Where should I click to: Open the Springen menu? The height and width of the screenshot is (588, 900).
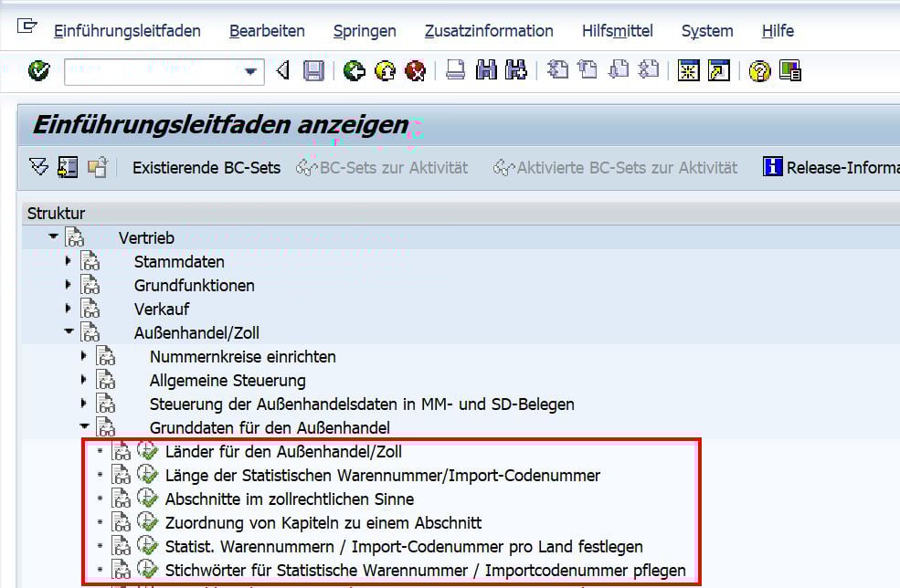[x=364, y=30]
